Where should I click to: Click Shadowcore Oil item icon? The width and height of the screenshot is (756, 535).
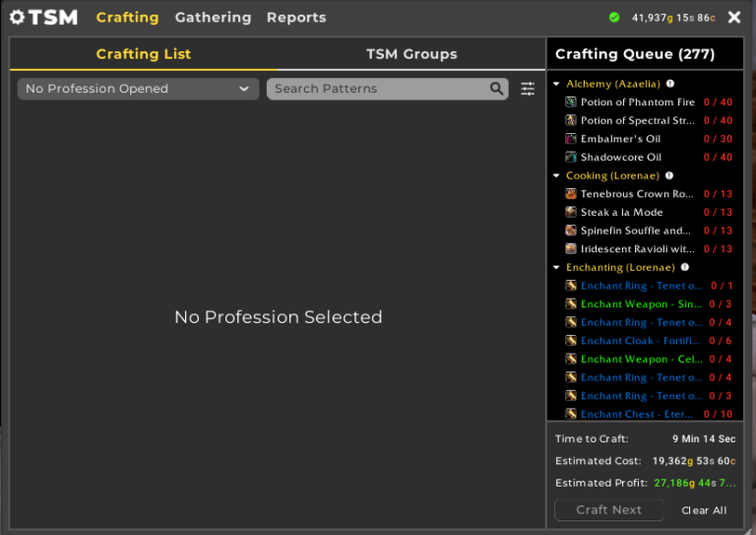coord(570,157)
